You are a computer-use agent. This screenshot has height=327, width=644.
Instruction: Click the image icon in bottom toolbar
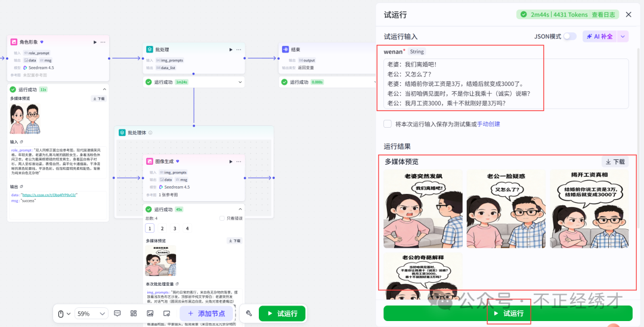coord(150,313)
